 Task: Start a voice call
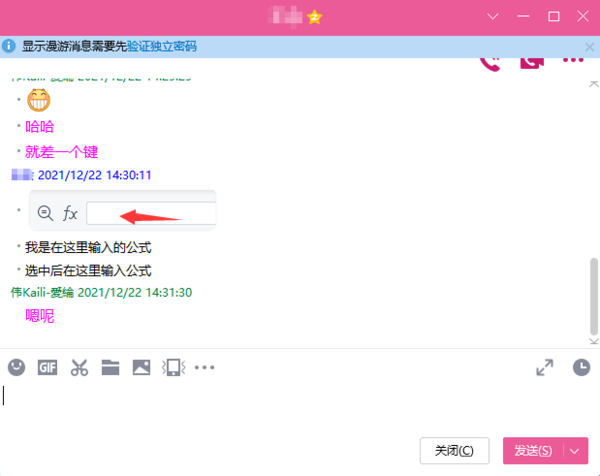(x=491, y=64)
